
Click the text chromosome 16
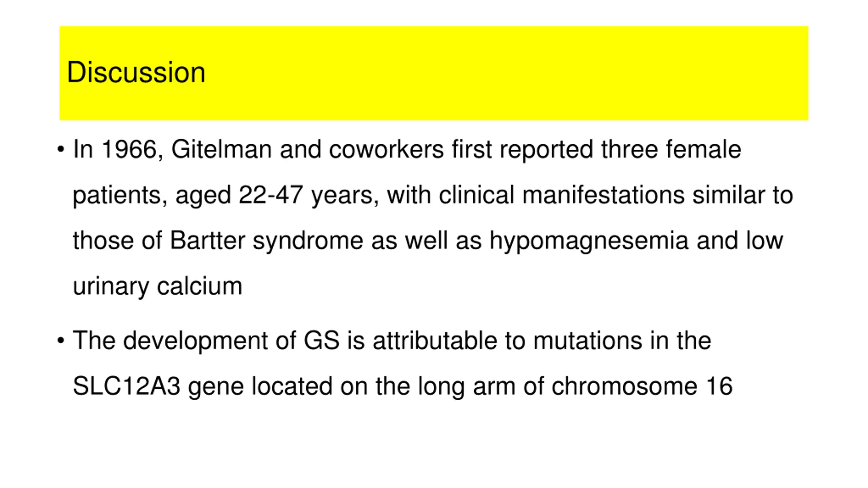(x=642, y=386)
